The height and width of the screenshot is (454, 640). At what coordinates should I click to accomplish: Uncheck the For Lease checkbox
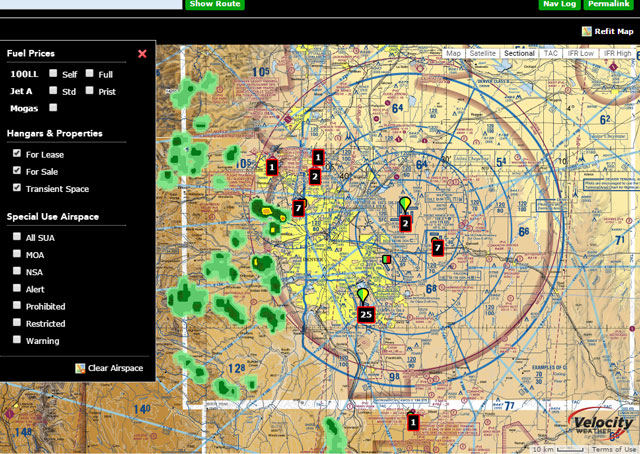[x=17, y=153]
